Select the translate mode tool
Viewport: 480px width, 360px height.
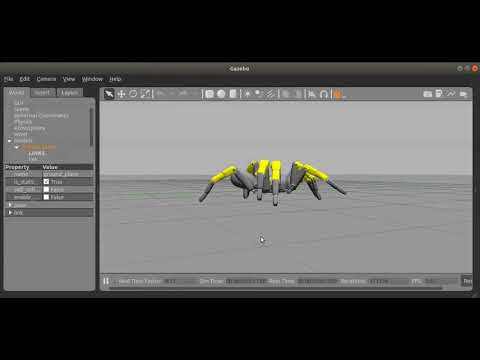point(121,94)
